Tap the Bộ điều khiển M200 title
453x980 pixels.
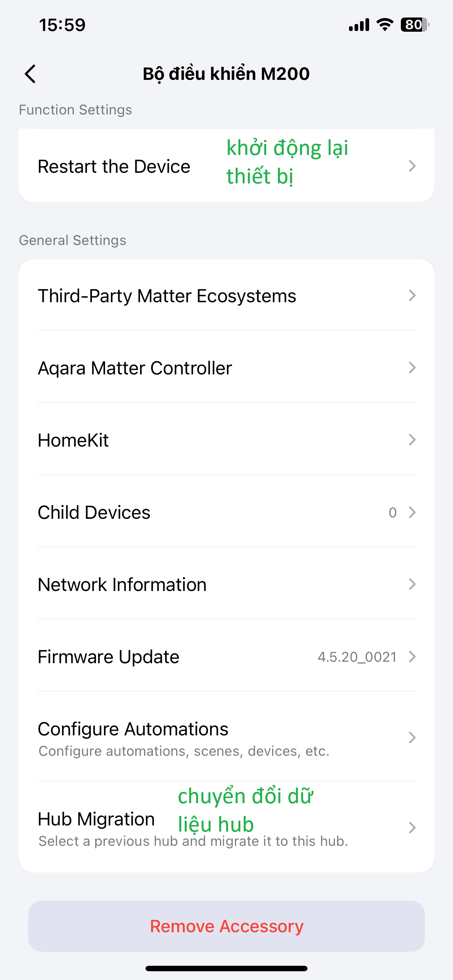[226, 74]
